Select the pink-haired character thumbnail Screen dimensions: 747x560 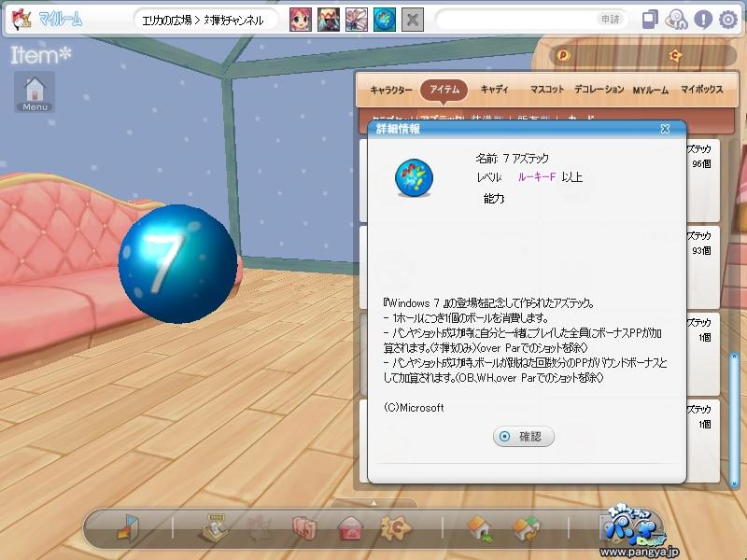tap(301, 20)
